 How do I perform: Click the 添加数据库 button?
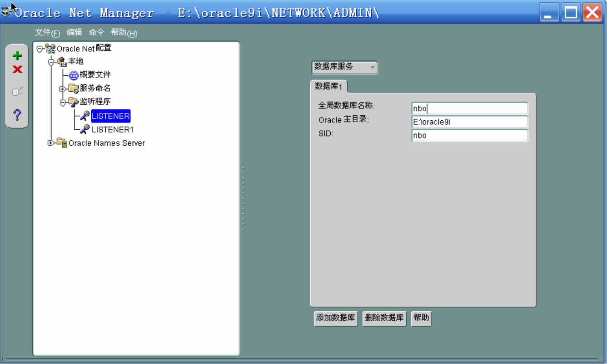coord(336,318)
